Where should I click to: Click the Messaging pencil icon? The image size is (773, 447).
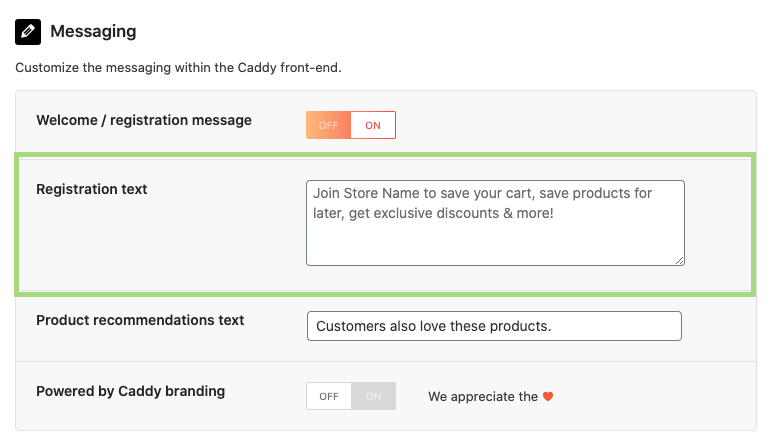[28, 32]
